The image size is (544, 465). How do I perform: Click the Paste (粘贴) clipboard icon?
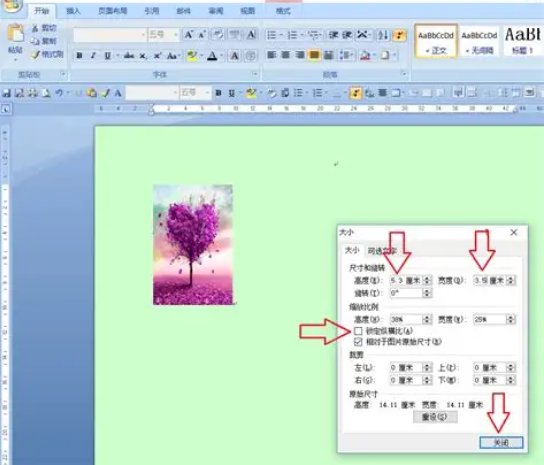point(16,34)
